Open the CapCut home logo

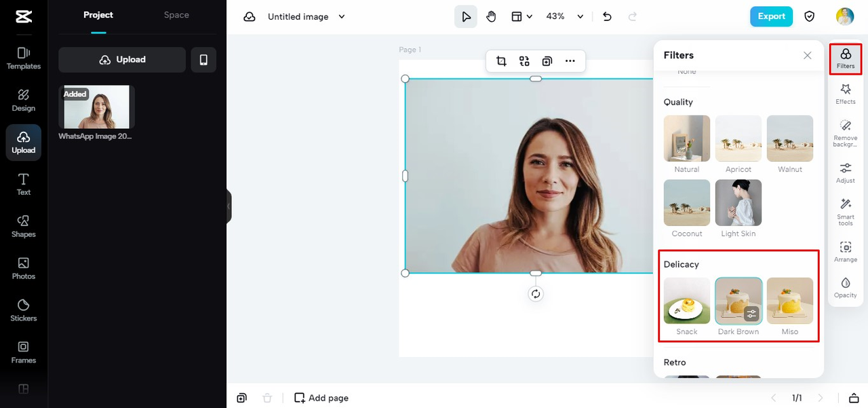click(x=23, y=18)
